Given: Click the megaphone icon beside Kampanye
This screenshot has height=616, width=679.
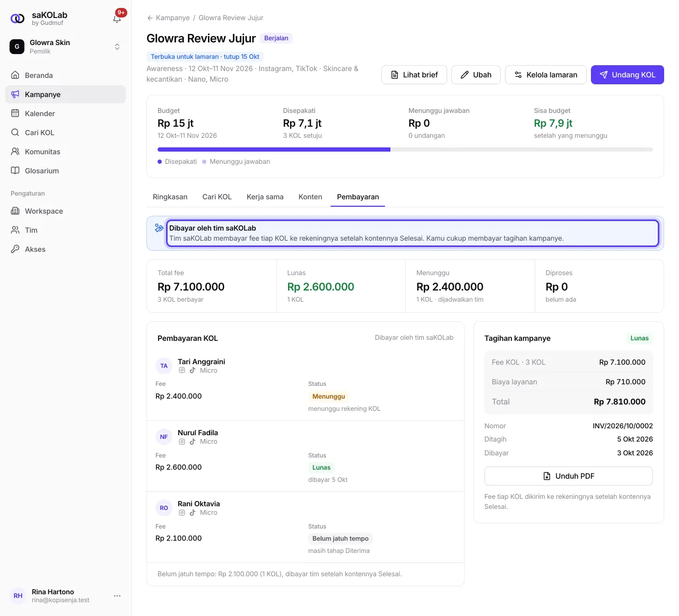Looking at the screenshot, I should [x=15, y=94].
